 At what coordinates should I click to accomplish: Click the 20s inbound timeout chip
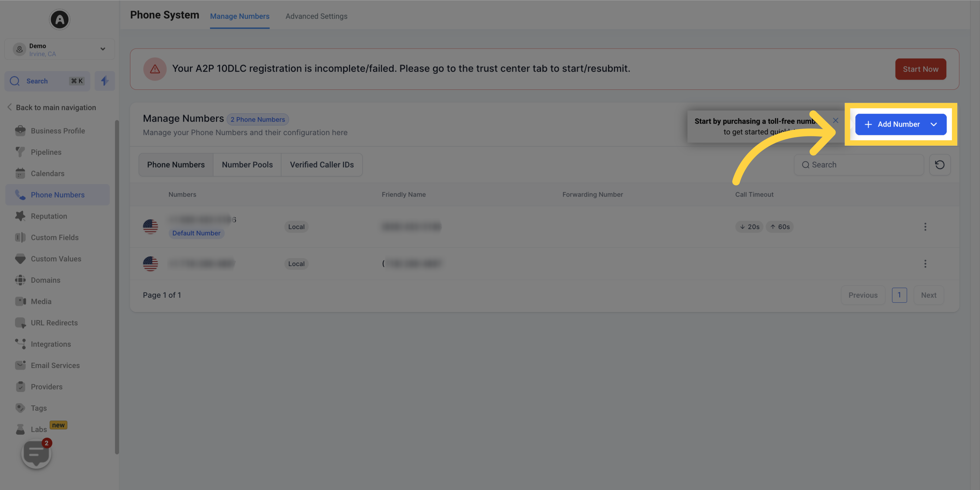pyautogui.click(x=749, y=227)
